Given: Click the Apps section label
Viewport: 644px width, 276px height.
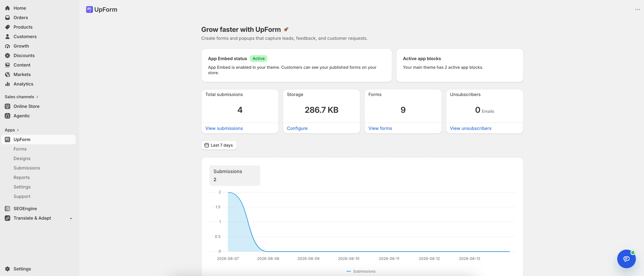Looking at the screenshot, I should click(x=10, y=130).
